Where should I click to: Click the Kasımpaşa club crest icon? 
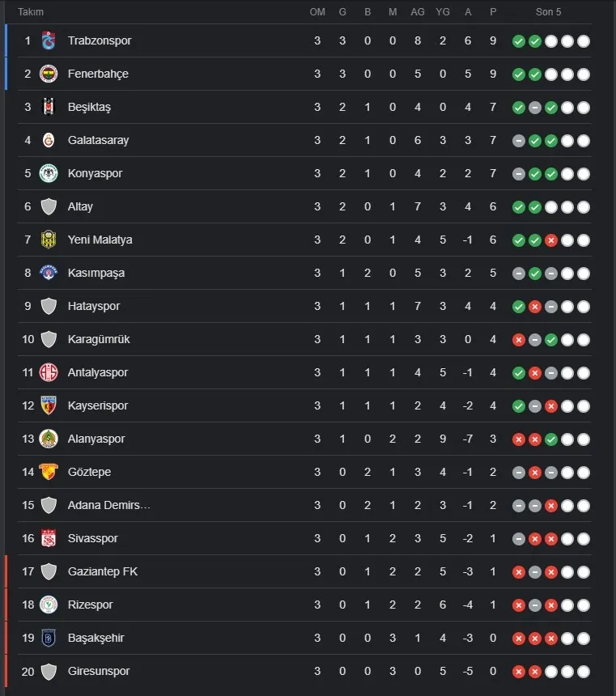(49, 273)
